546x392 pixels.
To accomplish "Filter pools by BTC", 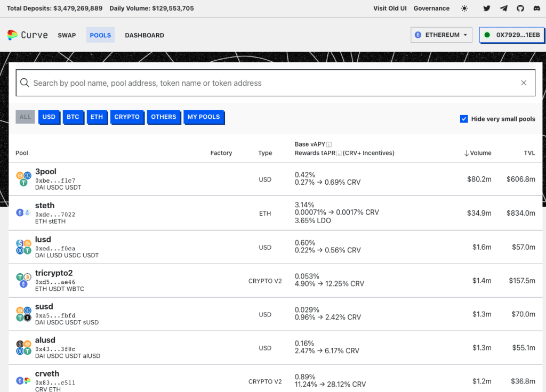I will 73,117.
